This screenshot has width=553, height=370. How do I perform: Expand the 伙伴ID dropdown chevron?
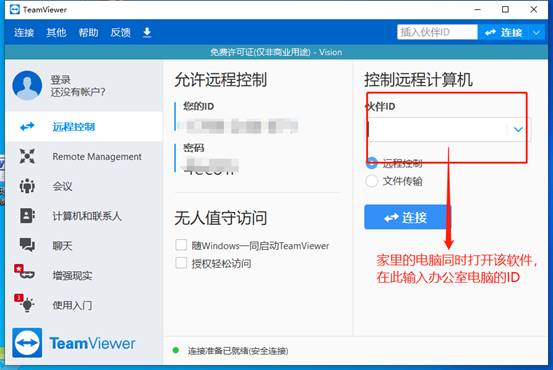pos(518,129)
